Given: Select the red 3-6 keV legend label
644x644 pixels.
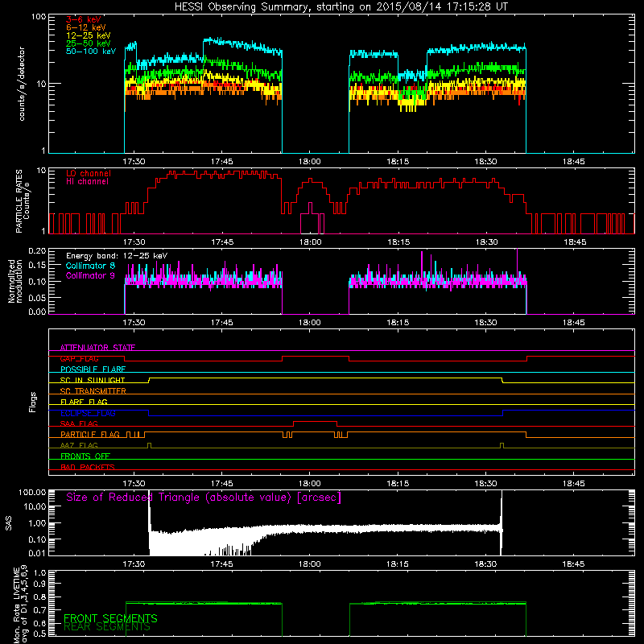Looking at the screenshot, I should click(84, 19).
